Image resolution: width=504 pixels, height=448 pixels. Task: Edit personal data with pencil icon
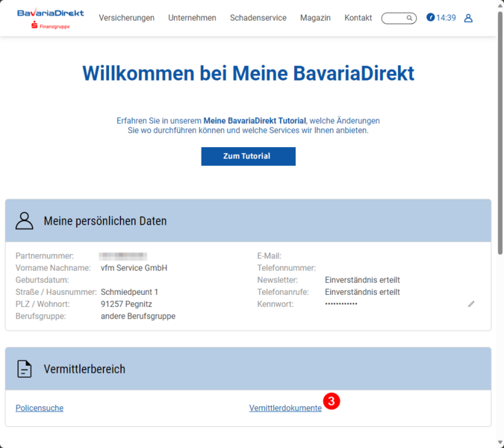point(471,304)
